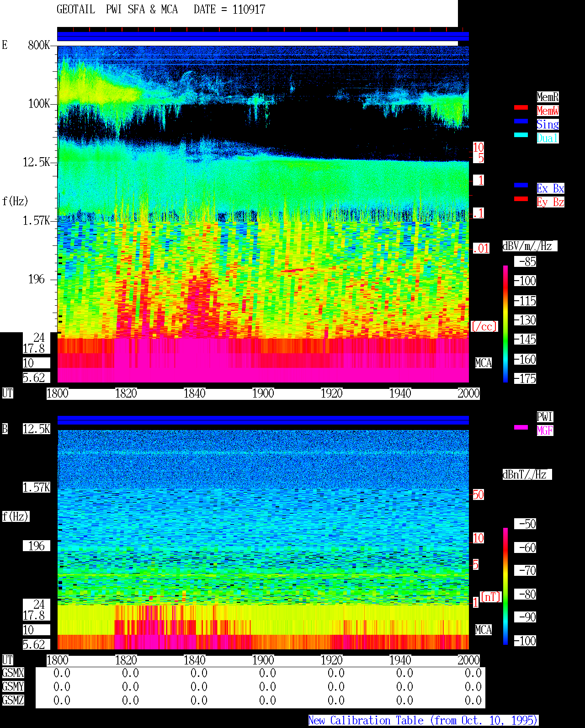Click the 1900 UT label under E panel

coord(263,393)
